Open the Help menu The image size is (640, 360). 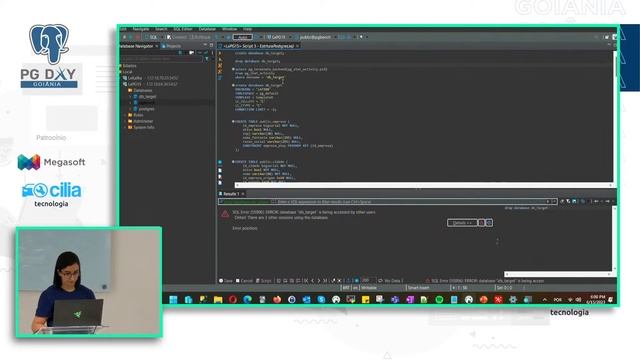coord(247,29)
